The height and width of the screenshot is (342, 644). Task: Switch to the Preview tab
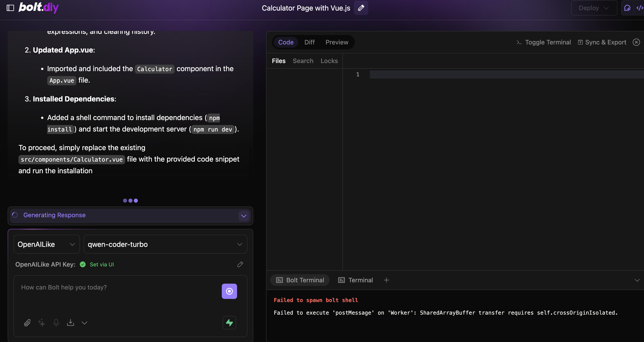[x=337, y=42]
